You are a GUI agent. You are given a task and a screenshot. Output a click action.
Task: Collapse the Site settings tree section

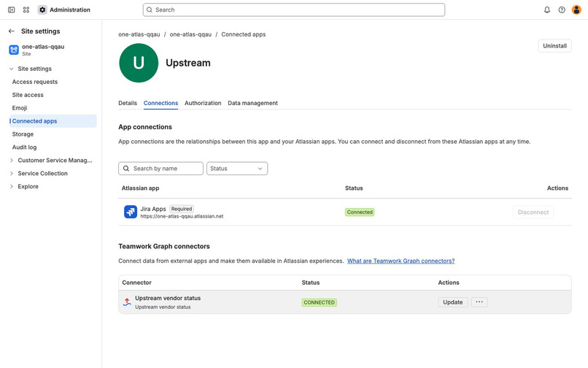coord(11,69)
